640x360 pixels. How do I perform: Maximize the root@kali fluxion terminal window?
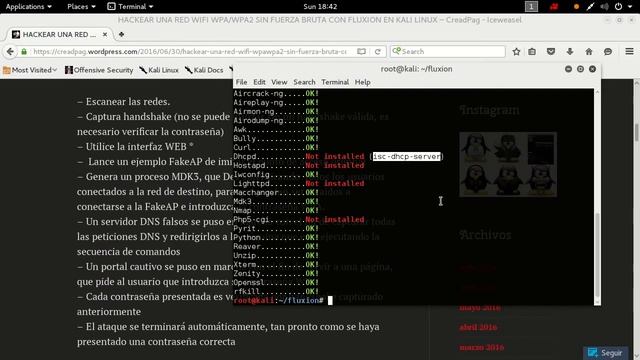click(580, 69)
